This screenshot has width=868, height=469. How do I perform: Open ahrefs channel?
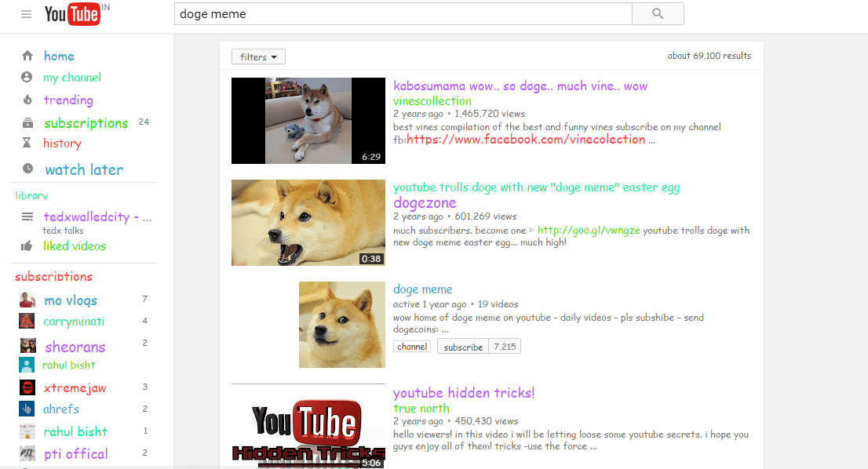point(61,409)
